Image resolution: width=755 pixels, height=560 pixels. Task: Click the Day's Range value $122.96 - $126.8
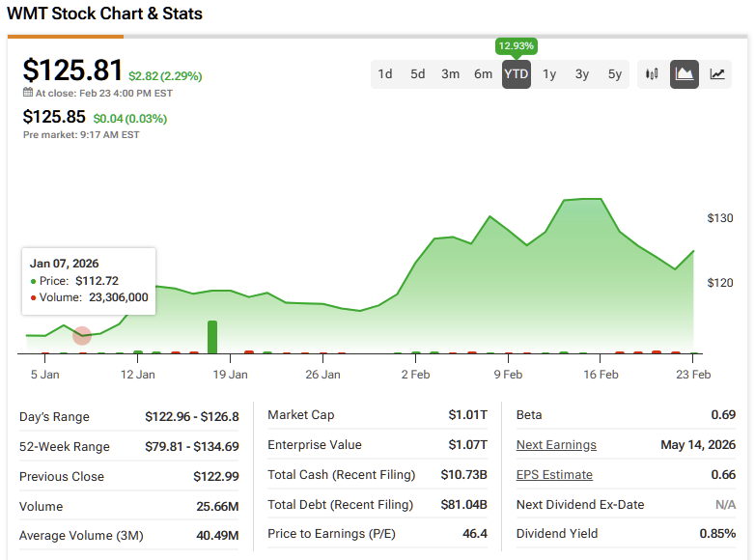(x=191, y=416)
